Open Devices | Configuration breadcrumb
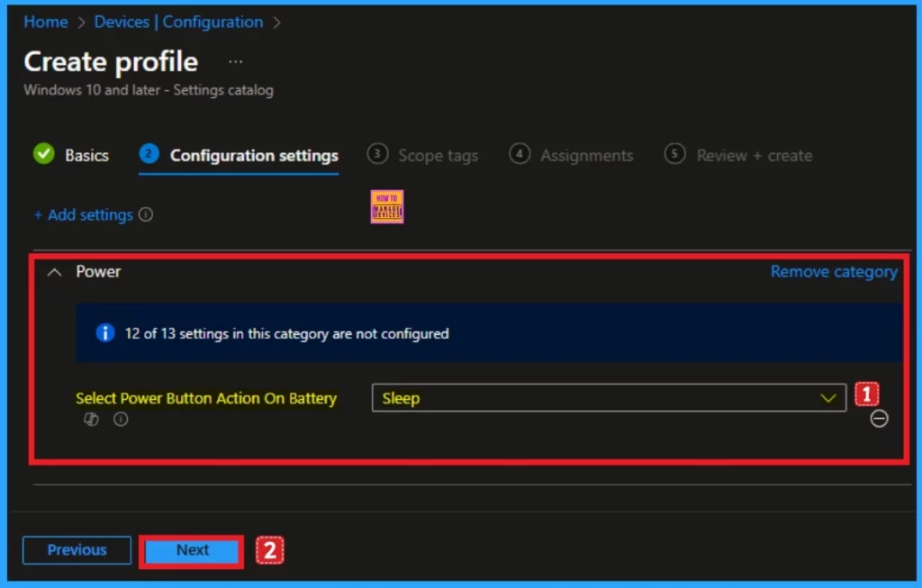The height and width of the screenshot is (588, 922). click(x=179, y=22)
